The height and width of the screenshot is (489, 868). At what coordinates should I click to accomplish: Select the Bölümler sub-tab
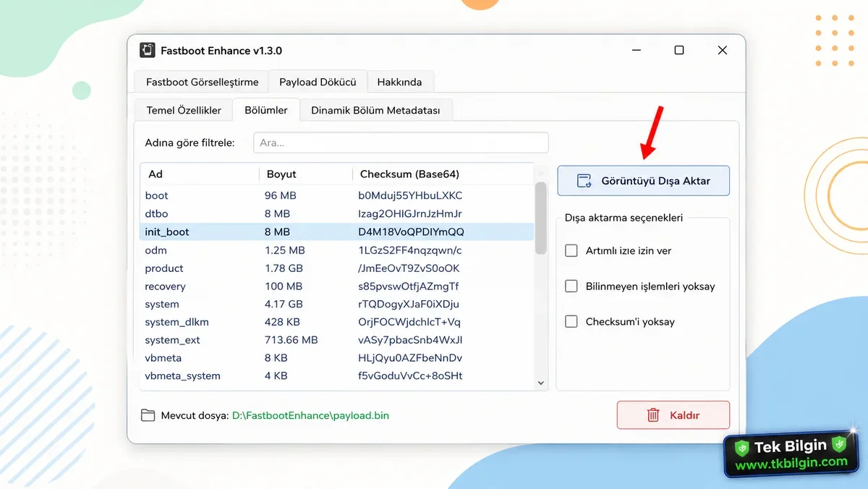point(266,110)
